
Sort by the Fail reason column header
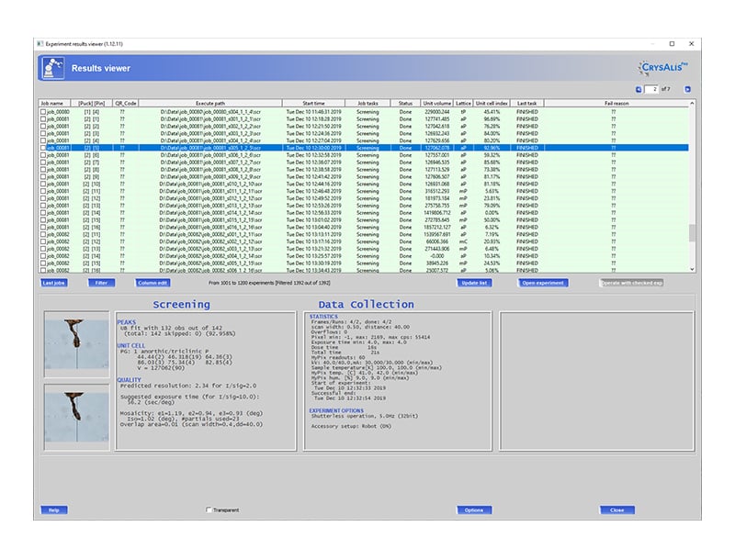tap(616, 103)
